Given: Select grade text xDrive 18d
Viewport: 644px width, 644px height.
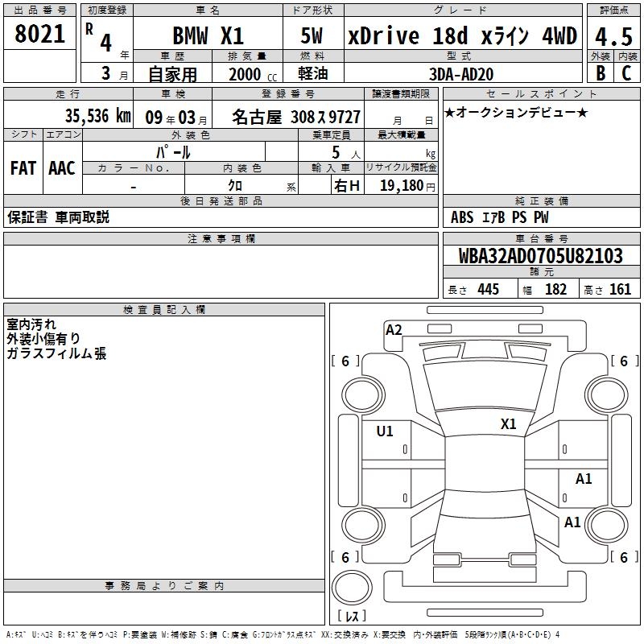Looking at the screenshot, I should (408, 35).
